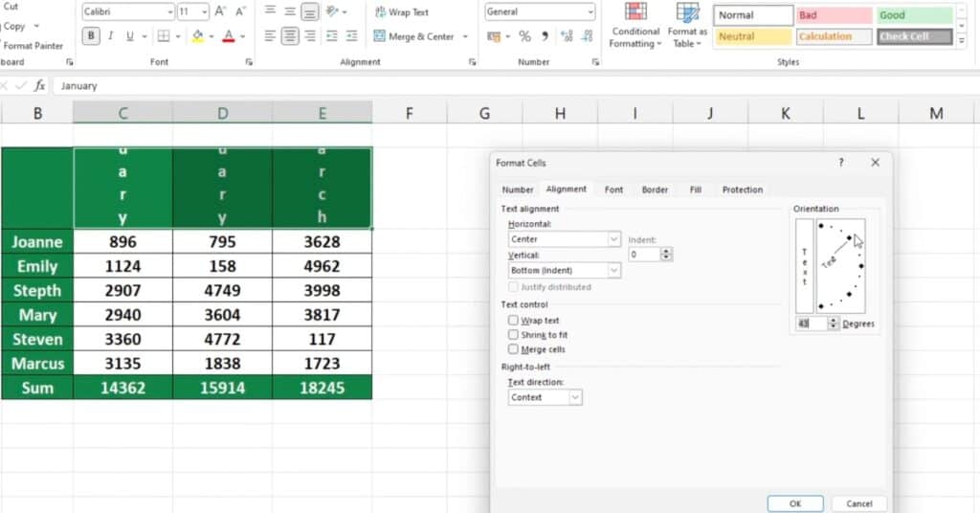Switch to Alignment tab in Format Cells
The width and height of the screenshot is (980, 513).
point(567,189)
